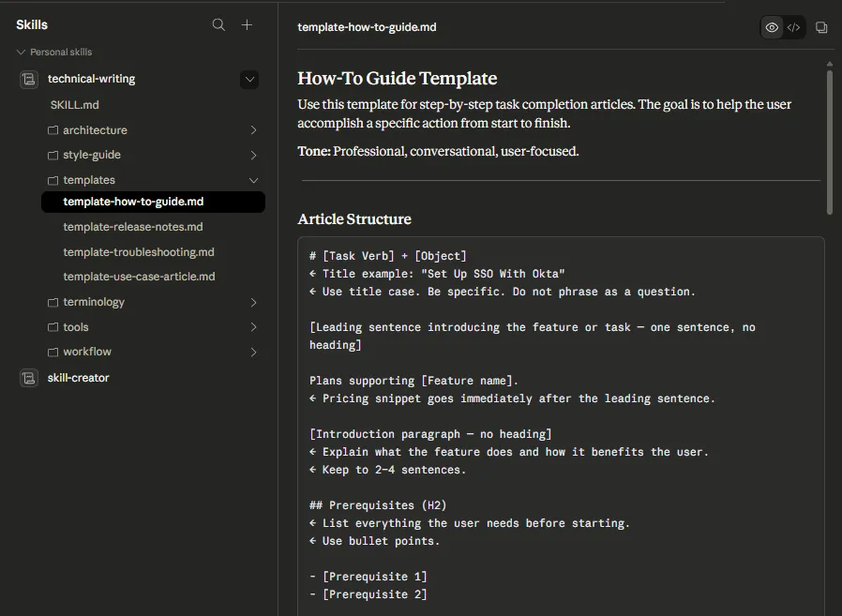Collapse the technical-writing skill
The height and width of the screenshot is (616, 842).
pos(248,79)
